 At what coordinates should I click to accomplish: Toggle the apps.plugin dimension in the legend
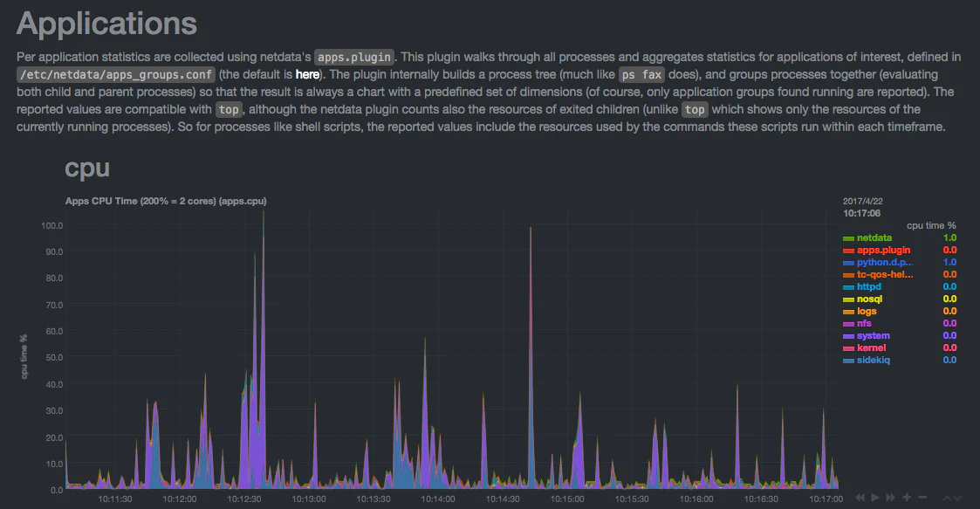point(883,250)
